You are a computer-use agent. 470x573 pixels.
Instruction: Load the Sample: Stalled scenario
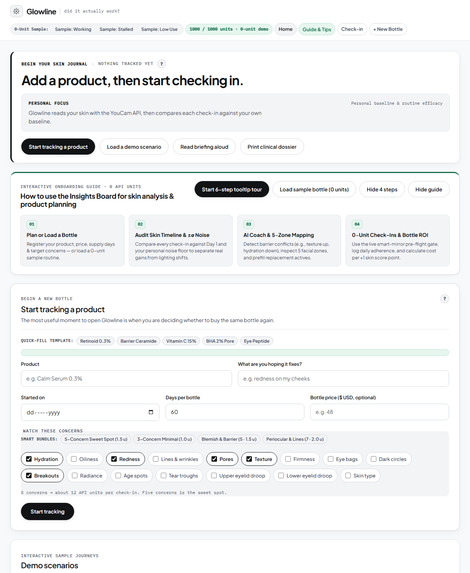116,29
